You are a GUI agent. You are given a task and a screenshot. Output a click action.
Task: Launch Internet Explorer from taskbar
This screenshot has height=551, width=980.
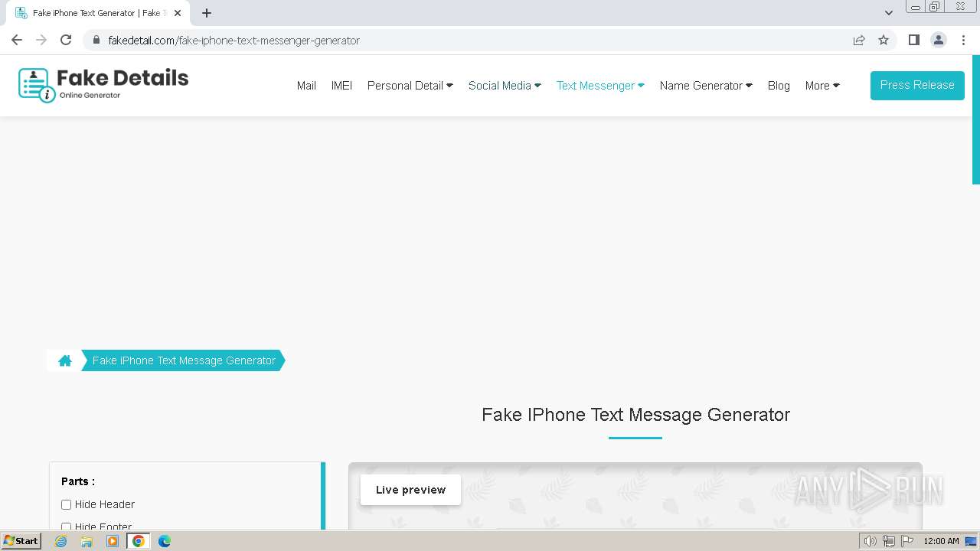tap(60, 541)
